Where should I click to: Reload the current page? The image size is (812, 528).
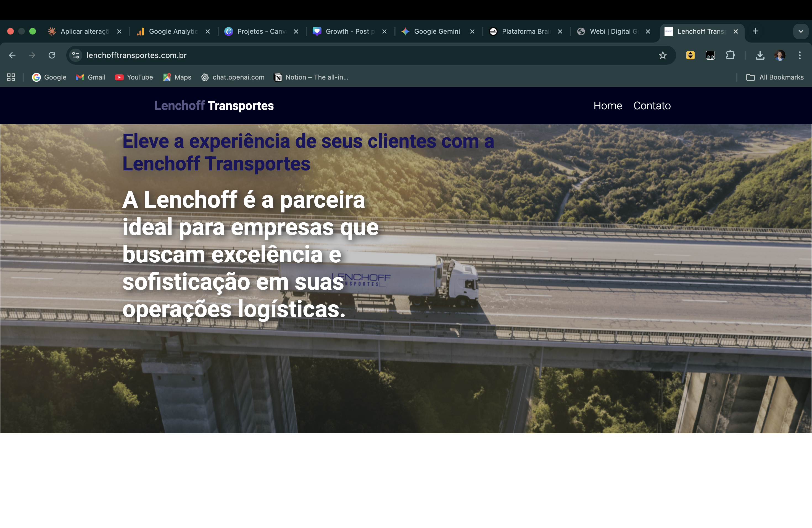52,55
